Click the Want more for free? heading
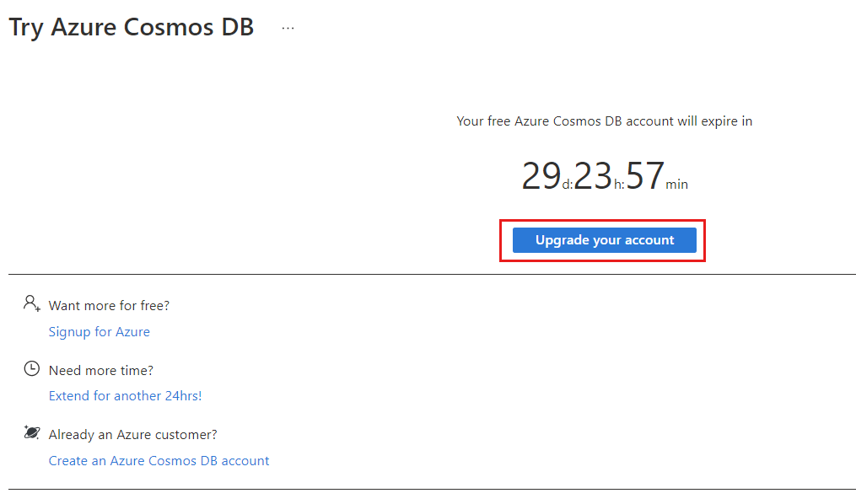The width and height of the screenshot is (856, 504). pos(109,305)
